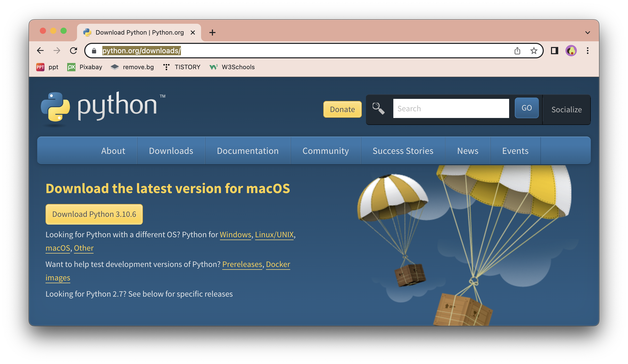The width and height of the screenshot is (628, 364).
Task: Open the Socialize dropdown
Action: (566, 109)
